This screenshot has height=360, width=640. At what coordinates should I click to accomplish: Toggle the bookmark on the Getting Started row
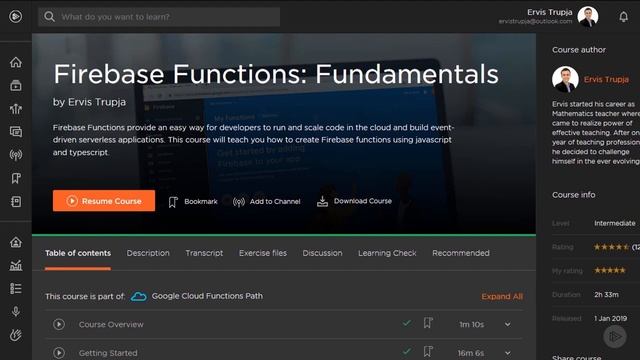click(428, 351)
